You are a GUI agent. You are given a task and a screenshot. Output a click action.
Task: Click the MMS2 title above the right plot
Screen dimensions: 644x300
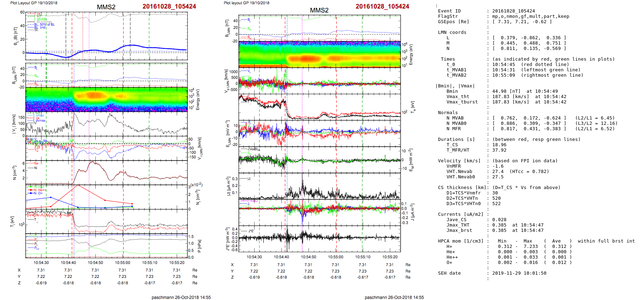click(x=319, y=10)
